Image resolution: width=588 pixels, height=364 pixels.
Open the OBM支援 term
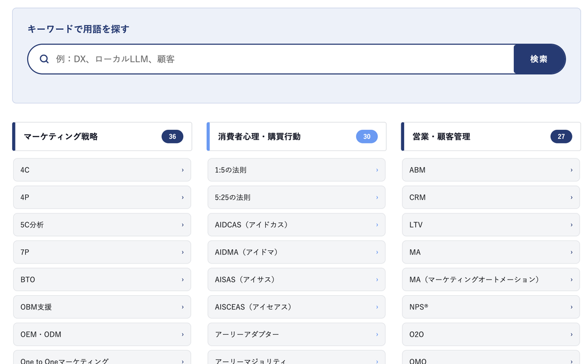102,307
